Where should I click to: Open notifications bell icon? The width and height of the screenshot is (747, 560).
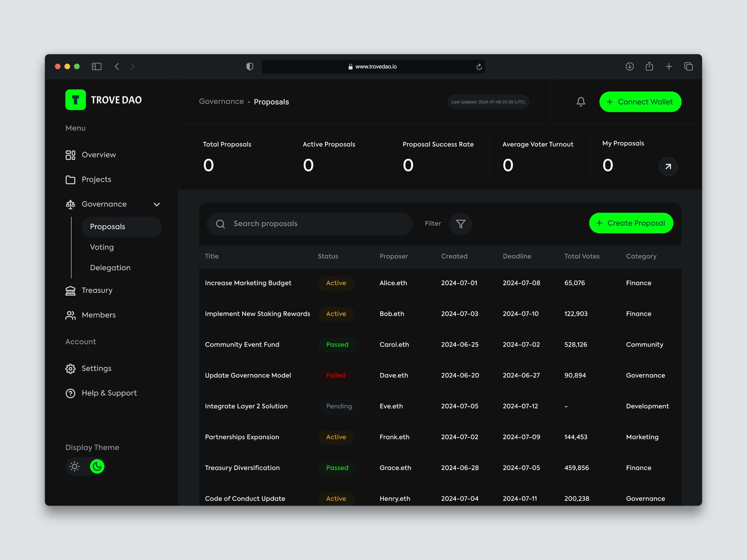(x=581, y=102)
